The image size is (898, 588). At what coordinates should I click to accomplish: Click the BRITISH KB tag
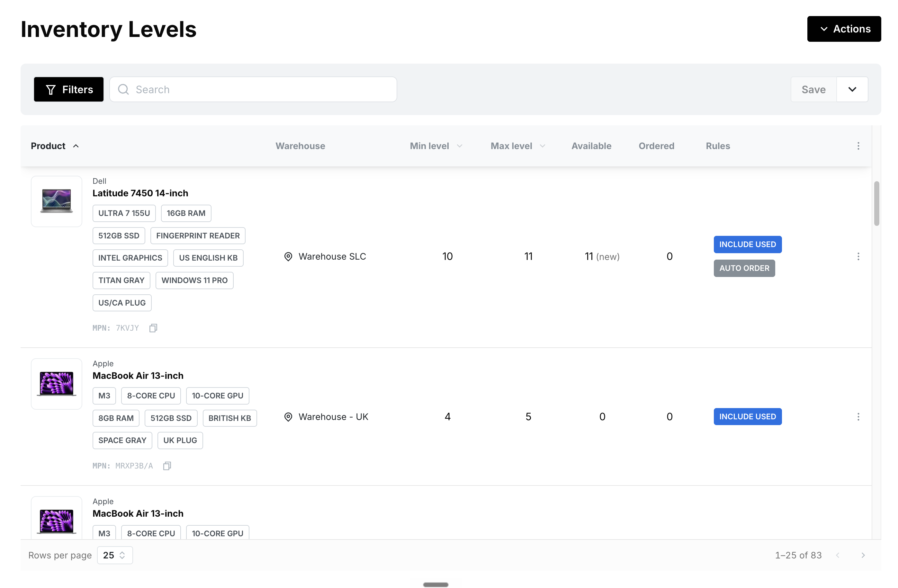click(x=230, y=418)
